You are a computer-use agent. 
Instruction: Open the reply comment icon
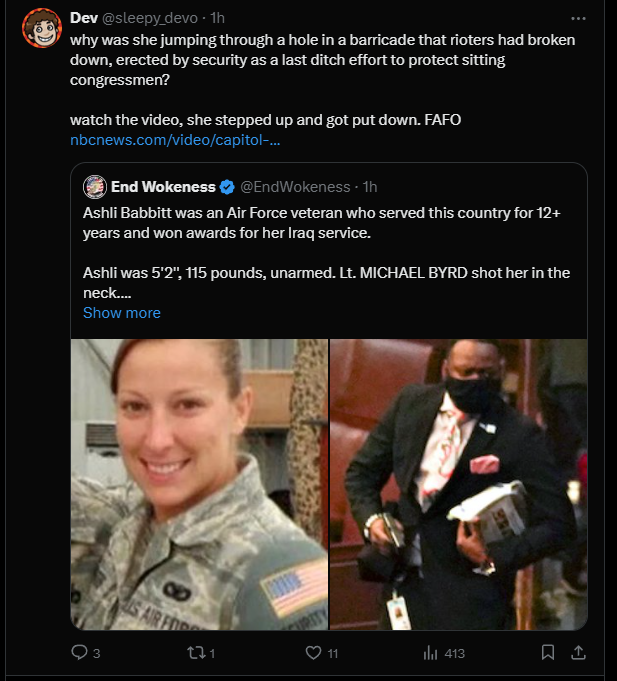(79, 652)
